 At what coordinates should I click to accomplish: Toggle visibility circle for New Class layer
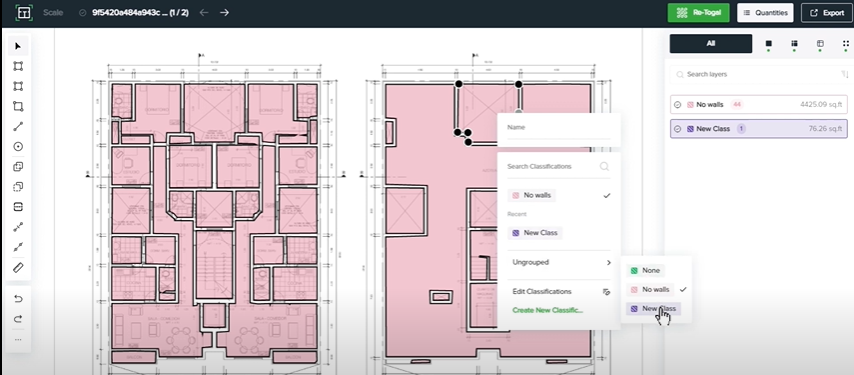pyautogui.click(x=678, y=129)
